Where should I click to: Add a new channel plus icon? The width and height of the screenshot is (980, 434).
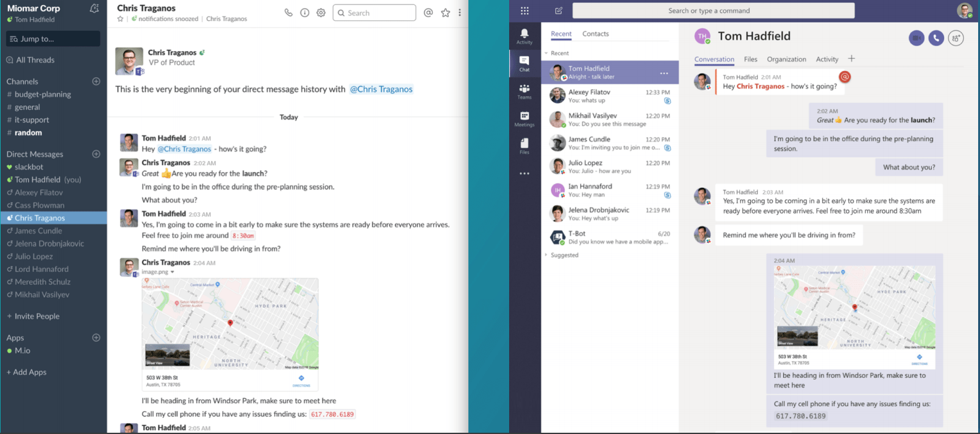96,81
